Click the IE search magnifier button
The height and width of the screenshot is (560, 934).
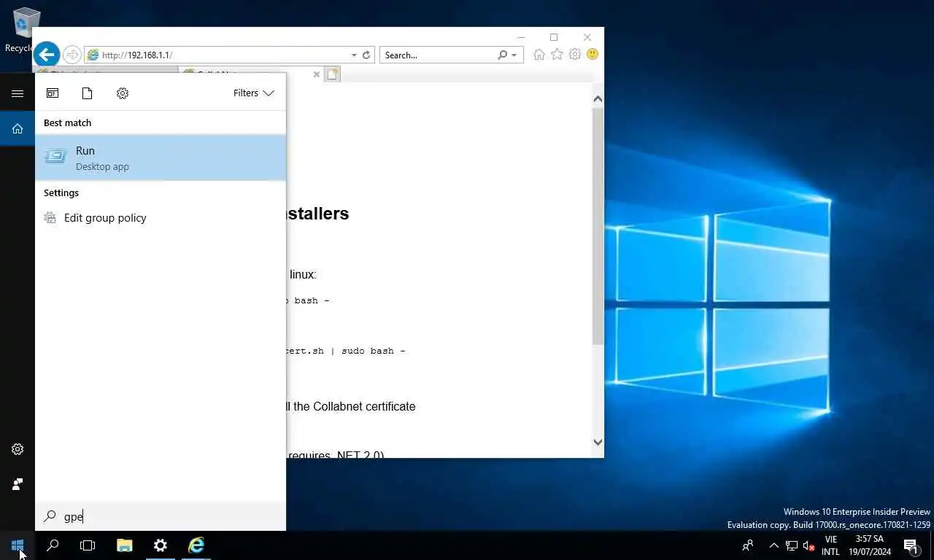coord(503,55)
